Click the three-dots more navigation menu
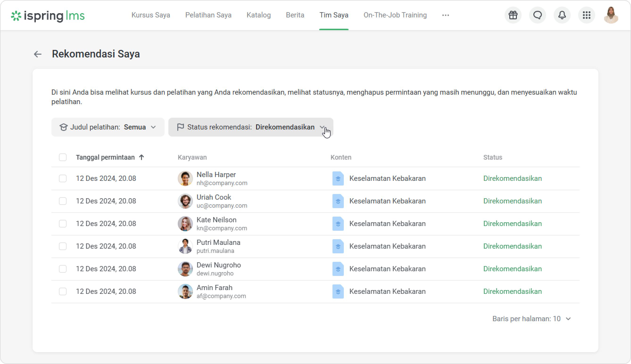The image size is (631, 364). click(445, 15)
